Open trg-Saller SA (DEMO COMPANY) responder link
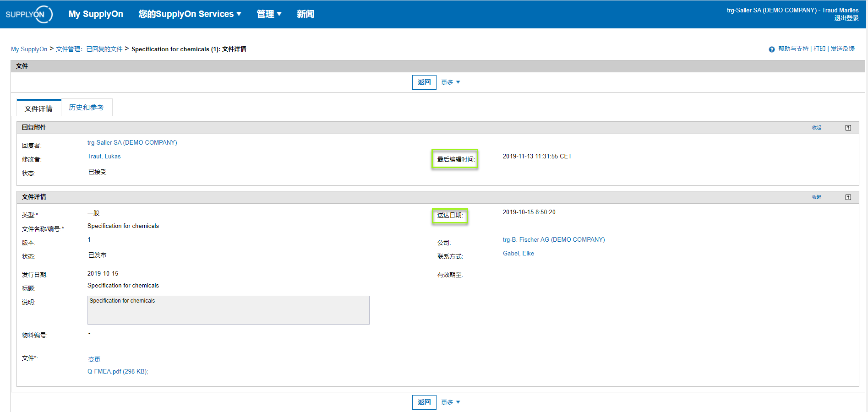Viewport: 868px width, 412px height. [132, 142]
